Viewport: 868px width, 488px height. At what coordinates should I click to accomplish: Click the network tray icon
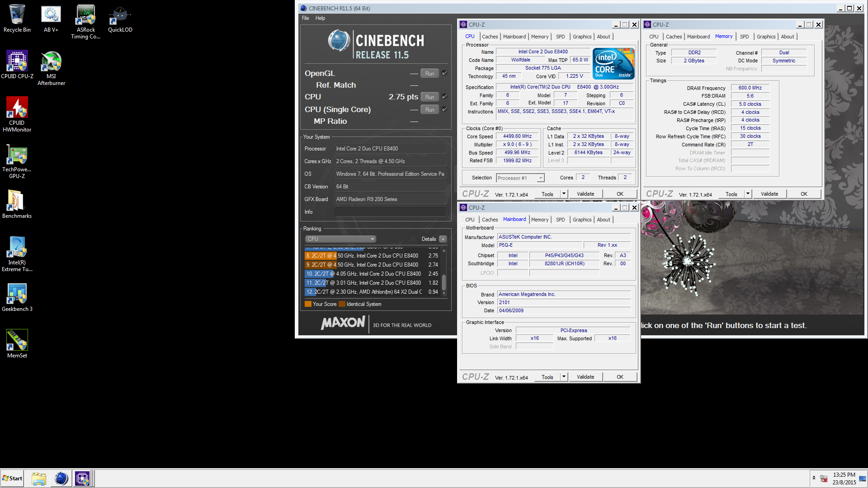tap(824, 479)
